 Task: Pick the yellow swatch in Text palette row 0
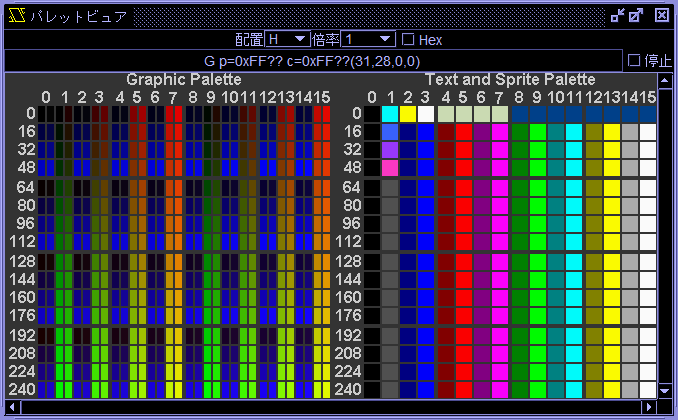click(x=408, y=114)
